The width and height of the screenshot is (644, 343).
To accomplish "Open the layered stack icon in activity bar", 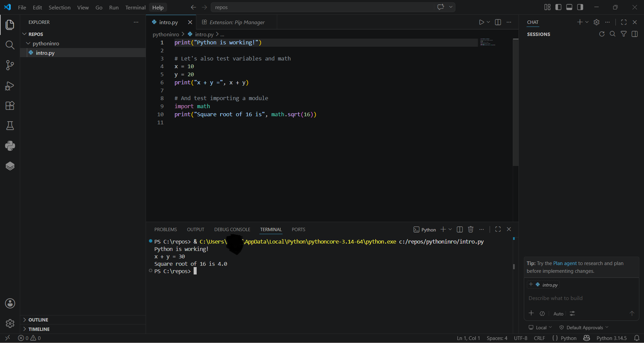I will pyautogui.click(x=10, y=166).
